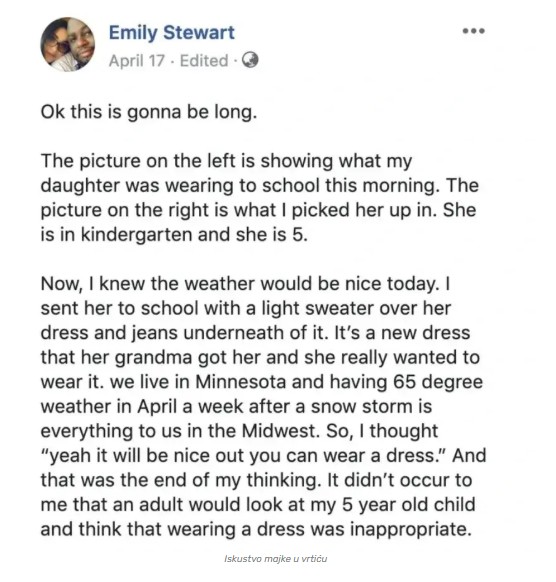
Task: Click the April 17 post timestamp
Action: (137, 61)
